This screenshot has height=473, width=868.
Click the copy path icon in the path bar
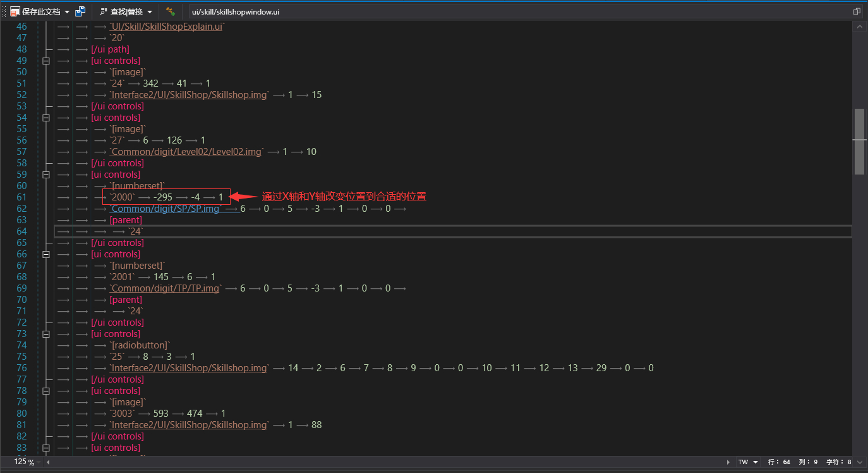[857, 11]
